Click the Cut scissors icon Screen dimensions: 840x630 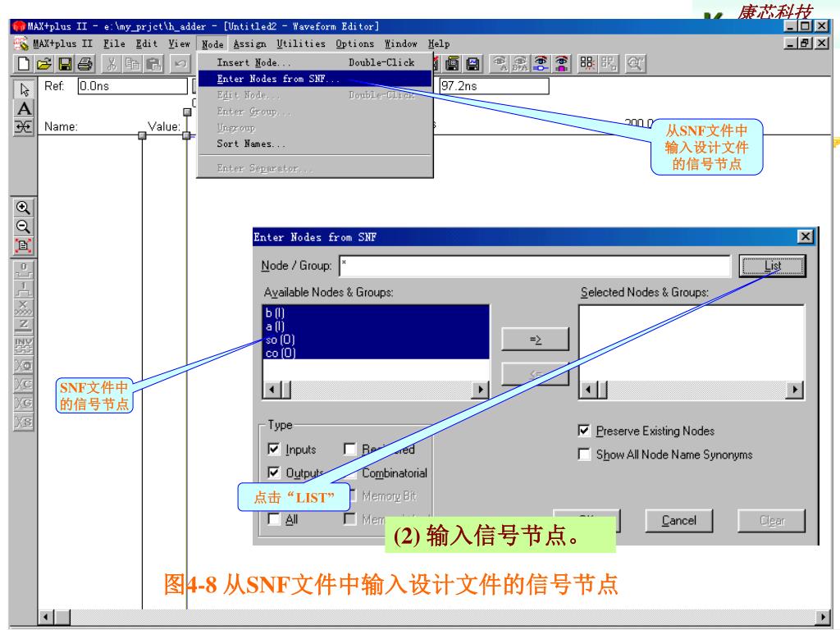click(112, 64)
